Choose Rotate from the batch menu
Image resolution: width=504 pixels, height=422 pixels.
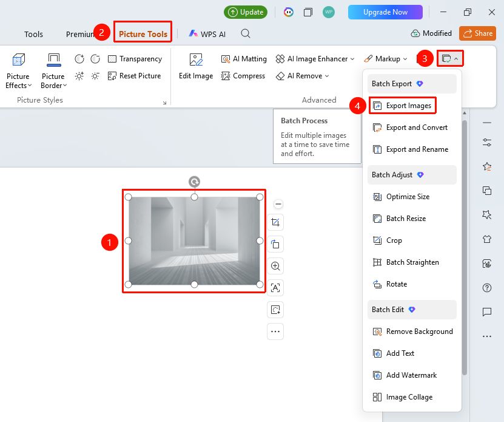(x=412, y=284)
